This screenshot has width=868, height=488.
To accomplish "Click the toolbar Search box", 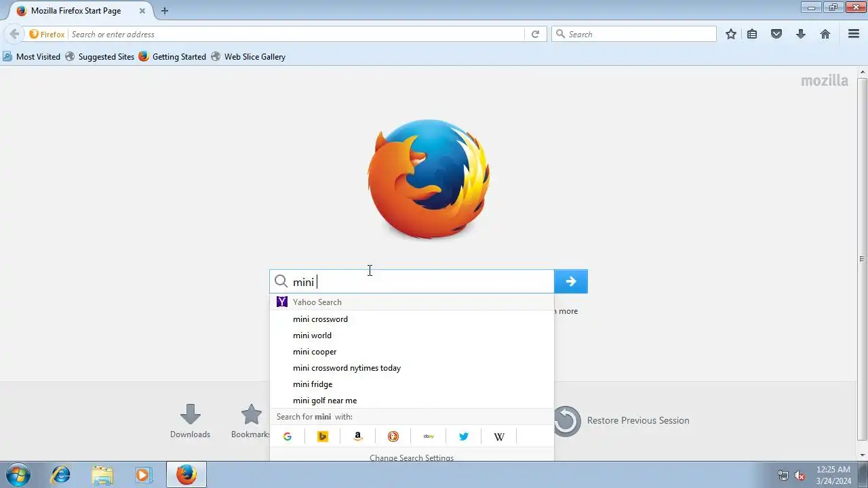I will pos(634,34).
